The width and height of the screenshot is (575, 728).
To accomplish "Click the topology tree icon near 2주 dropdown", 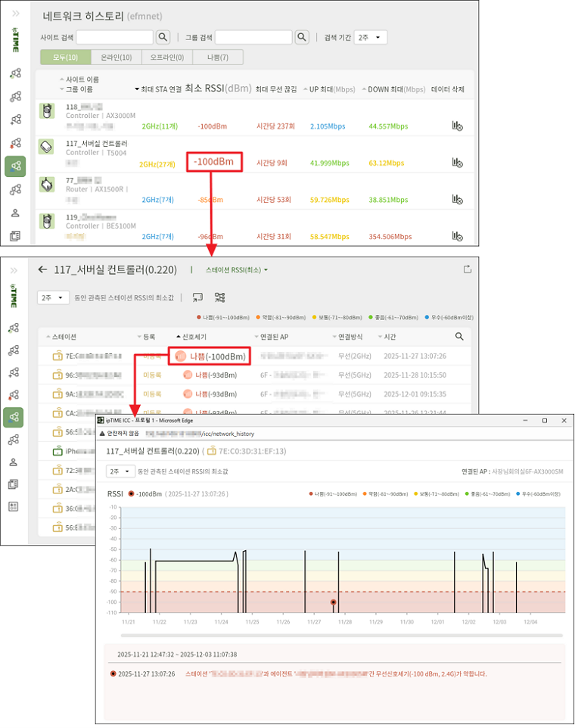I will coord(220,297).
